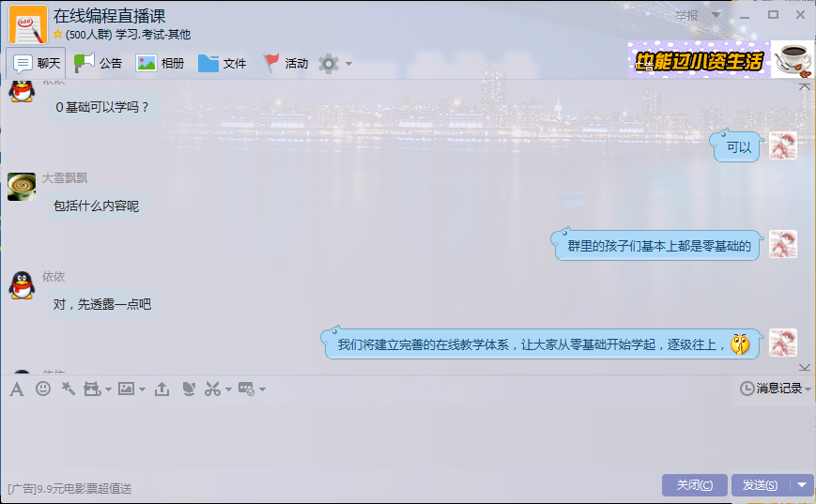Expand the send button options arrow

802,484
